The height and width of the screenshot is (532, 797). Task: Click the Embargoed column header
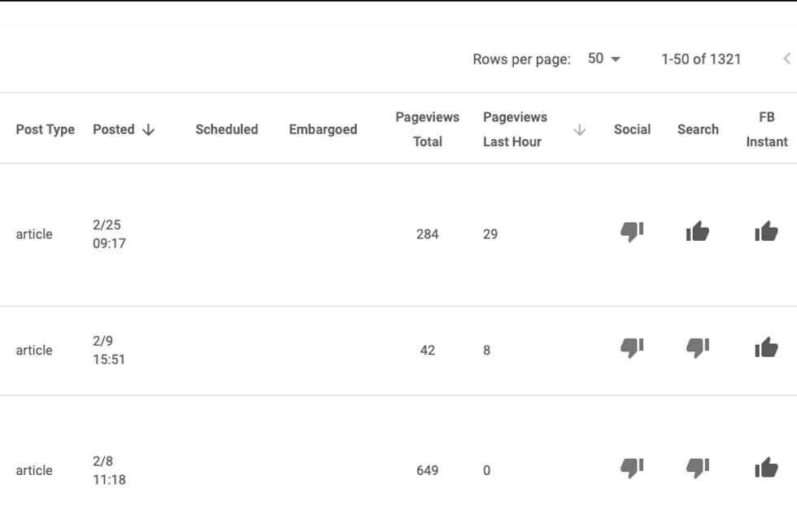pyautogui.click(x=323, y=129)
